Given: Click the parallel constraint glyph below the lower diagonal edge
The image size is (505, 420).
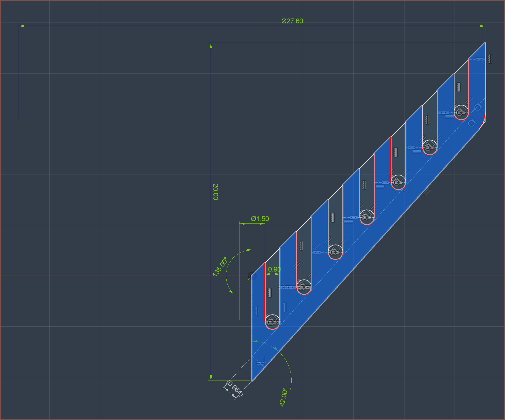Looking at the screenshot, I should (x=427, y=192).
